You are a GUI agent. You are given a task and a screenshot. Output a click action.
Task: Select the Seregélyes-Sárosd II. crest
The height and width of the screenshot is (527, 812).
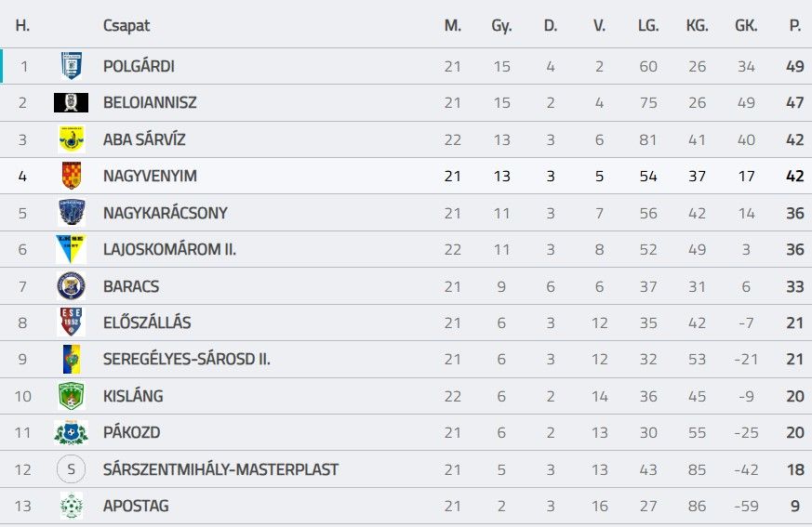pyautogui.click(x=72, y=359)
